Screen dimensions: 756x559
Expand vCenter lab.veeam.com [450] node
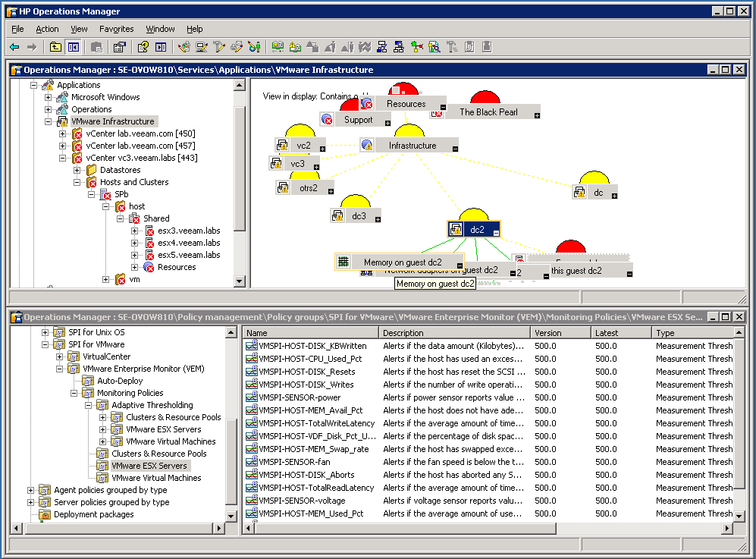(x=63, y=133)
